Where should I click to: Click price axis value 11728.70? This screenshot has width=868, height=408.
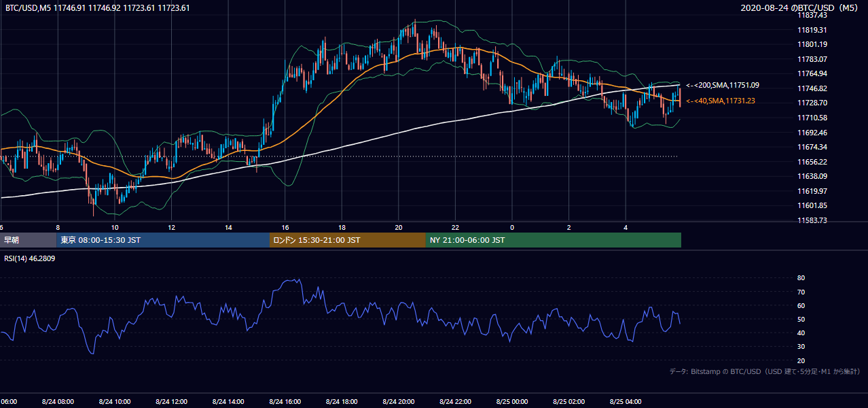(812, 103)
